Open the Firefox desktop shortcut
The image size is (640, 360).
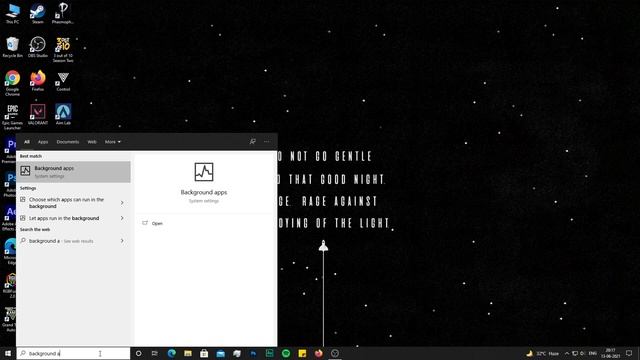coord(38,80)
